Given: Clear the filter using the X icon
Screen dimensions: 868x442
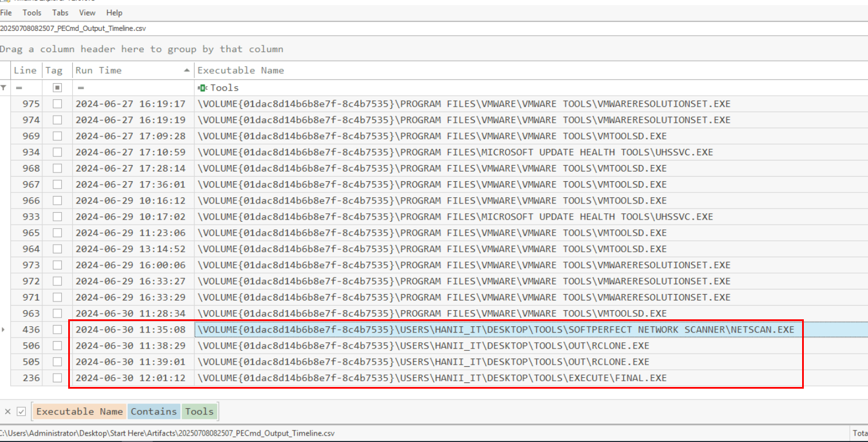Looking at the screenshot, I should click(x=7, y=412).
